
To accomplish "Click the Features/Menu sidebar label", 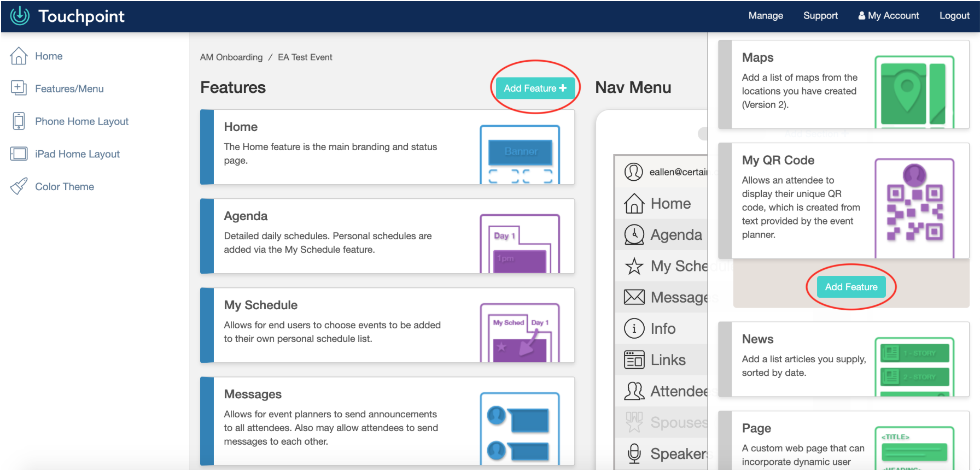I will 69,89.
